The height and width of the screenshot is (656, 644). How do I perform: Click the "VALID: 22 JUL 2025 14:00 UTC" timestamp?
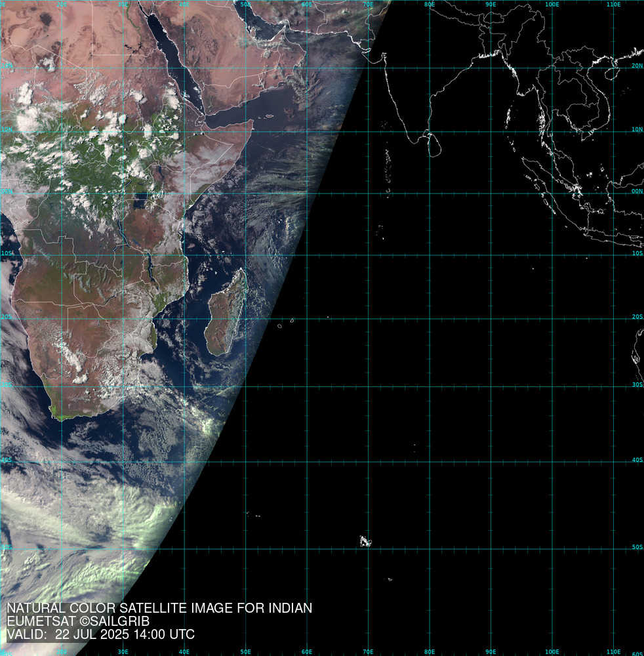[x=101, y=634]
